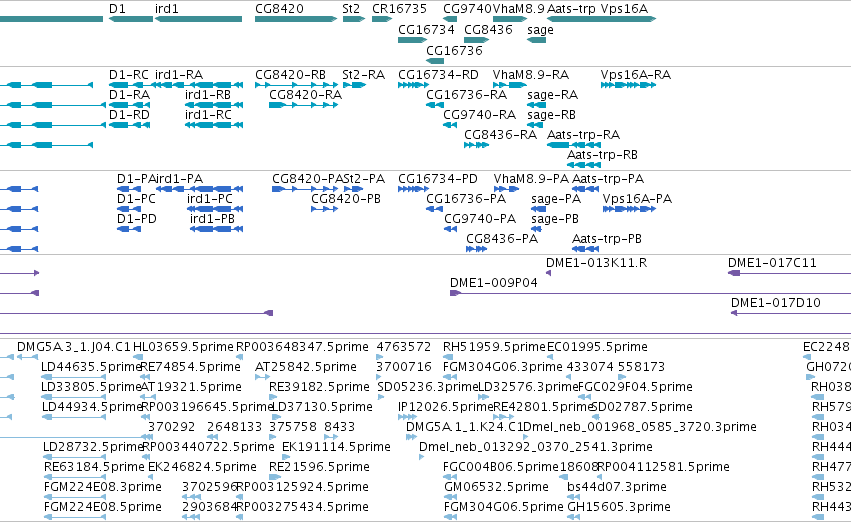Screen dimensions: 851x522
Task: Select transcript CG8420-RB
Action: 296,85
